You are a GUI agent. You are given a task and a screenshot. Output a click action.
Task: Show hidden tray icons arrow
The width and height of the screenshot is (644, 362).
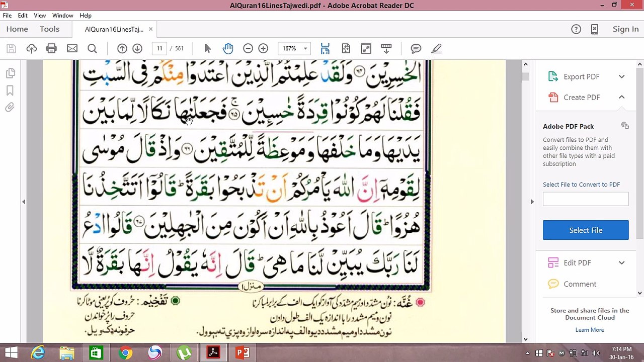(x=527, y=353)
